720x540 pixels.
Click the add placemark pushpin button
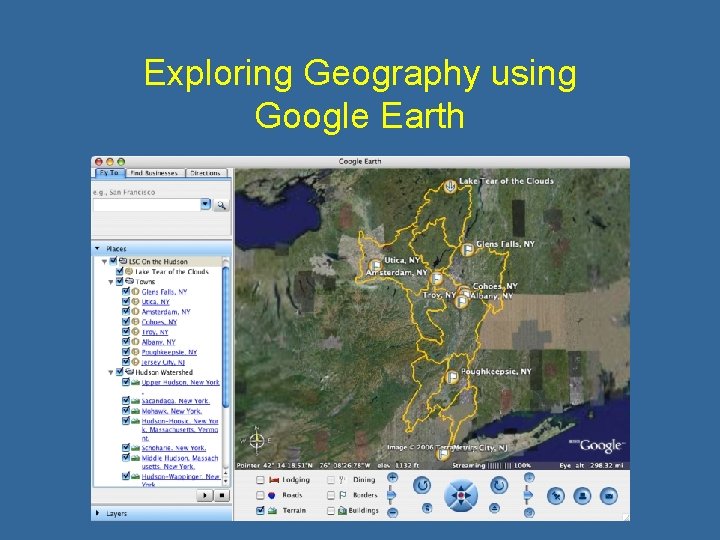(556, 496)
